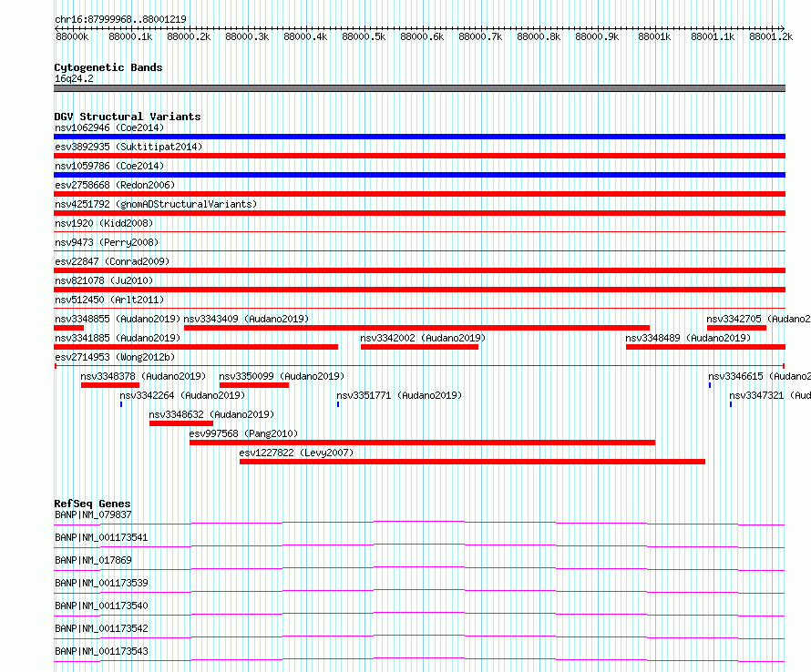
Task: Open the BANP|NM_079837 transcript label
Action: (x=93, y=514)
